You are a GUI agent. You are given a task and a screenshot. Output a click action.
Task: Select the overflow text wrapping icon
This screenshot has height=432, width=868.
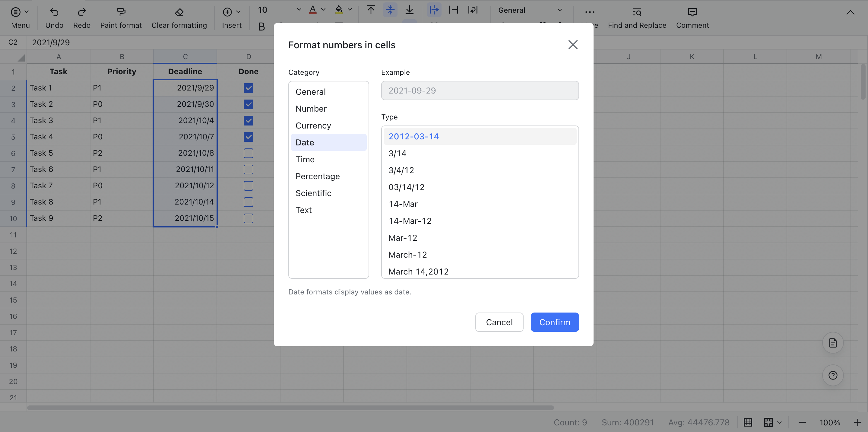434,10
